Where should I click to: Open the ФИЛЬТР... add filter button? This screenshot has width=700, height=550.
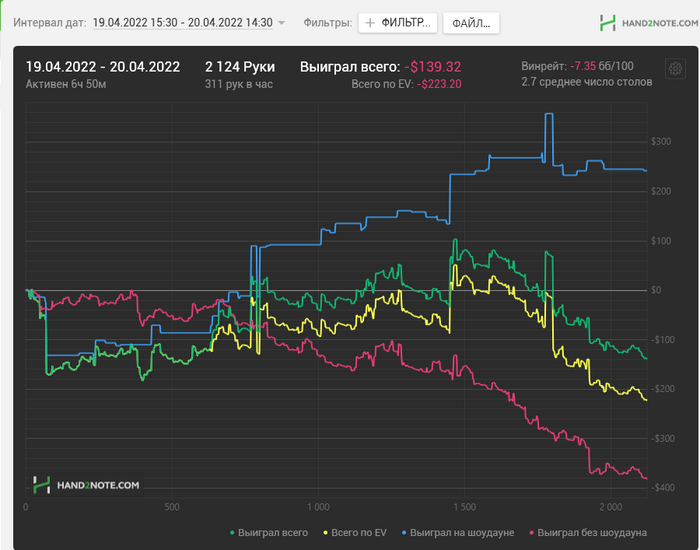(x=397, y=23)
